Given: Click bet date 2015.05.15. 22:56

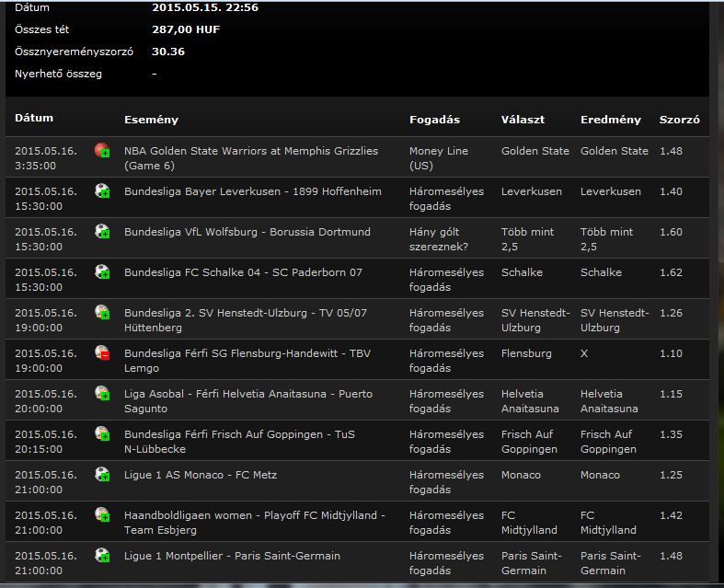Looking at the screenshot, I should (205, 7).
